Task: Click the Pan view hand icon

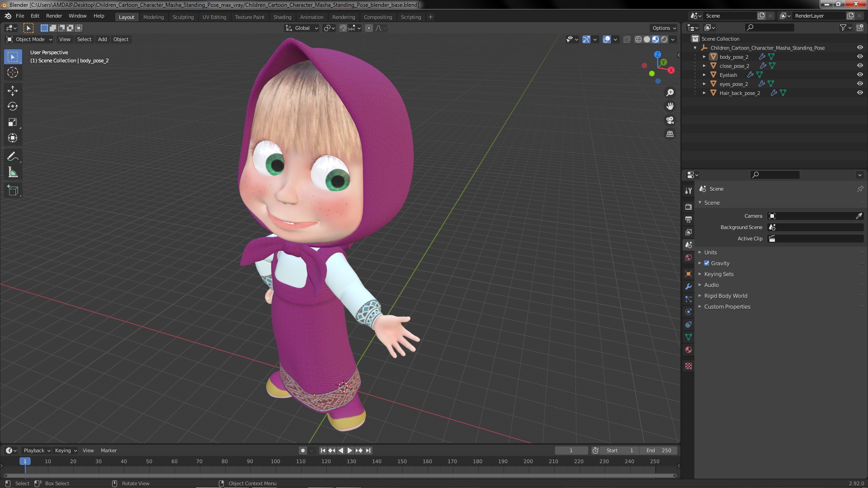Action: point(670,106)
